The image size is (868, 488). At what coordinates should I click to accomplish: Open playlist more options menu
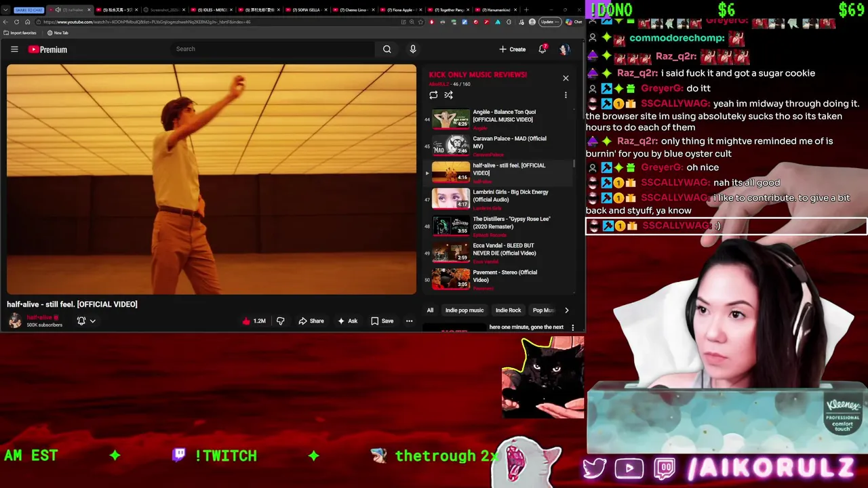click(x=566, y=95)
